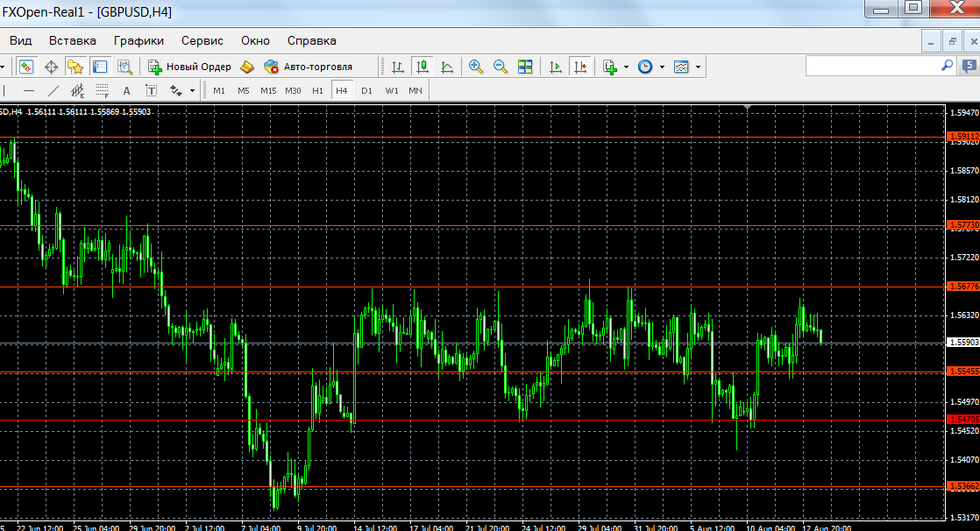Open the Strategy Tester magnifier icon

click(125, 67)
